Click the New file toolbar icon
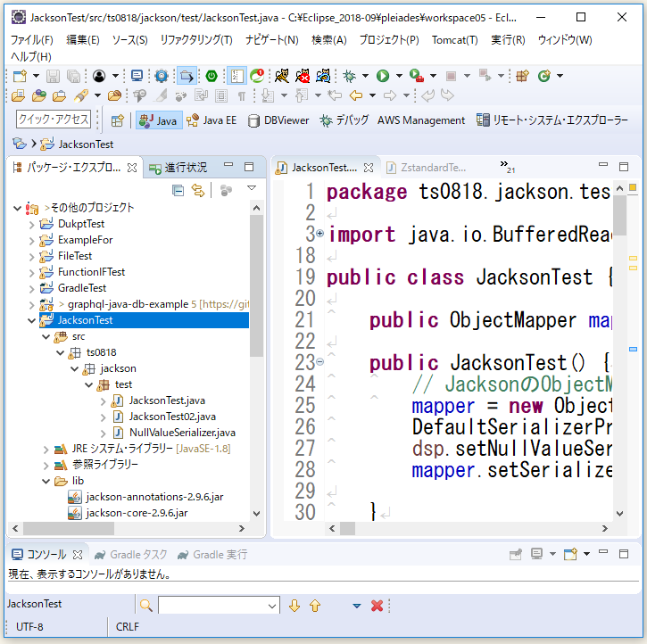Image resolution: width=647 pixels, height=644 pixels. point(21,77)
